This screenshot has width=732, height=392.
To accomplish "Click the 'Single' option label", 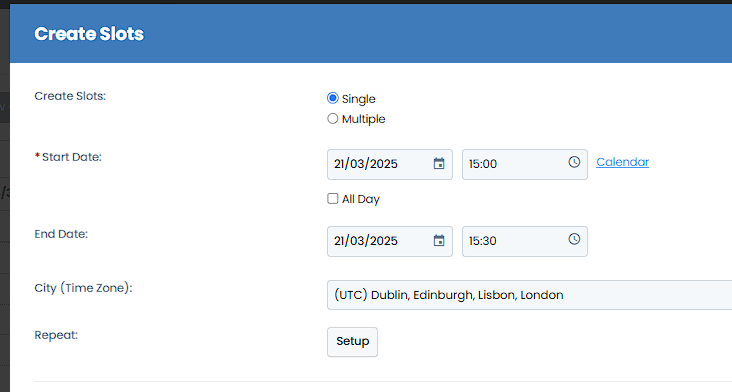I will pyautogui.click(x=359, y=99).
